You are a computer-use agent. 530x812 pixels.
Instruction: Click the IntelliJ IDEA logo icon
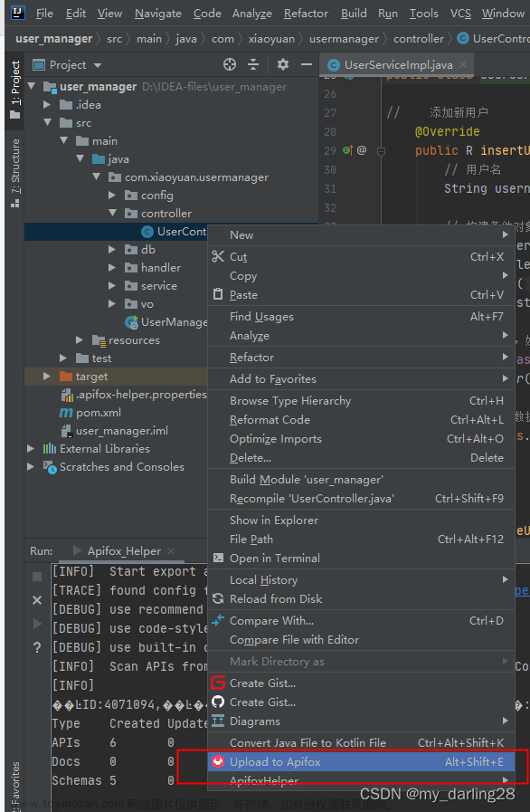pos(18,13)
